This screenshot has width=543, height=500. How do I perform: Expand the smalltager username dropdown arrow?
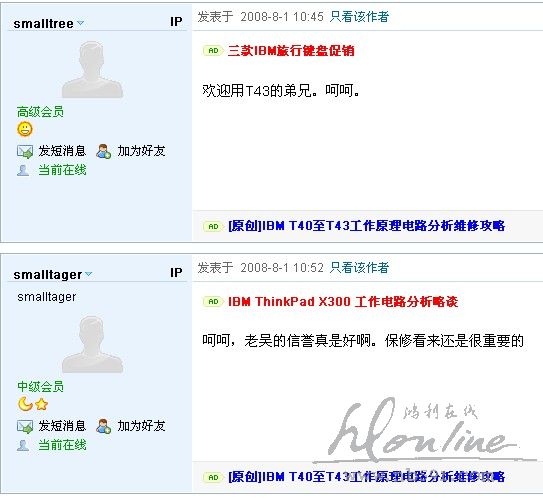pos(89,274)
